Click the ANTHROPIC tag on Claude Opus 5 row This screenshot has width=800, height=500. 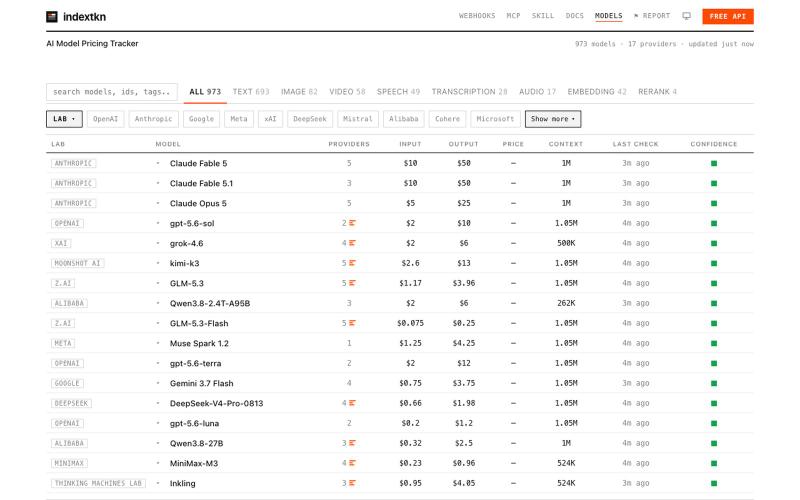tap(73, 203)
